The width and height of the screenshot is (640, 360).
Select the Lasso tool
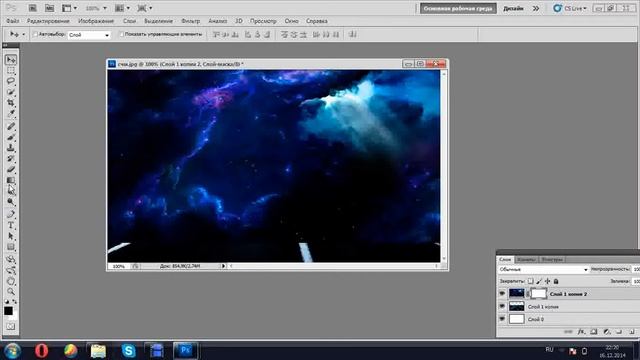(11, 81)
